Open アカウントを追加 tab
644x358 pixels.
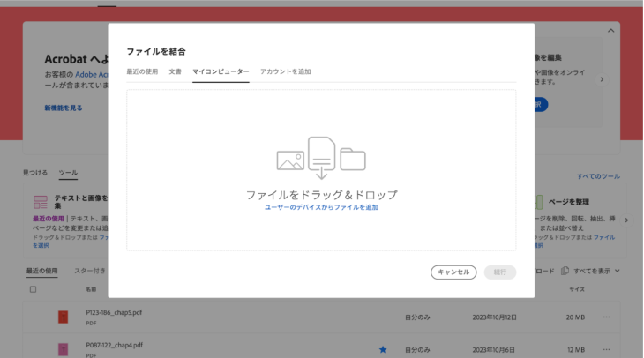285,71
